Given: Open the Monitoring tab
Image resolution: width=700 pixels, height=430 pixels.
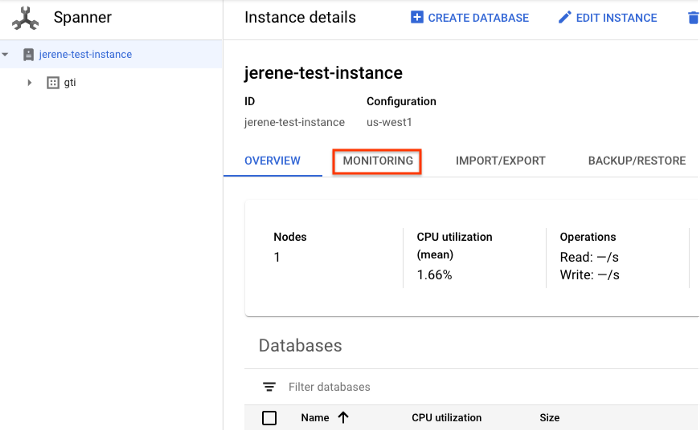Looking at the screenshot, I should coord(378,161).
